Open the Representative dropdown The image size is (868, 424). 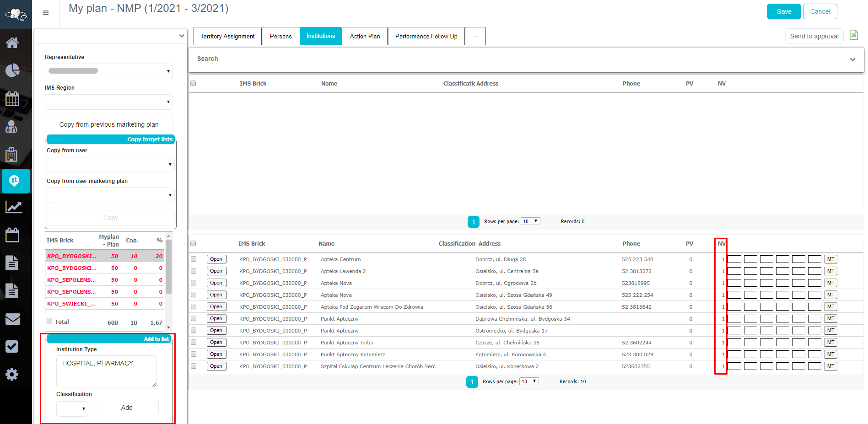(x=109, y=71)
